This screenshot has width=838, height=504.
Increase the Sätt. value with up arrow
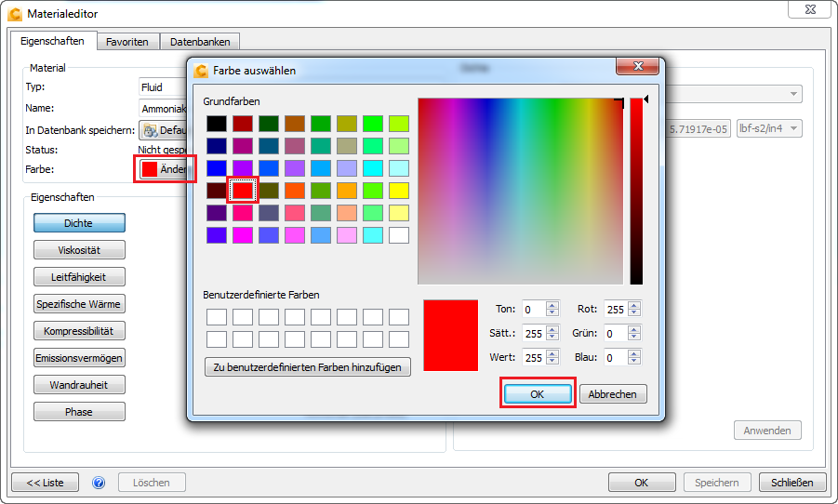[x=552, y=329]
